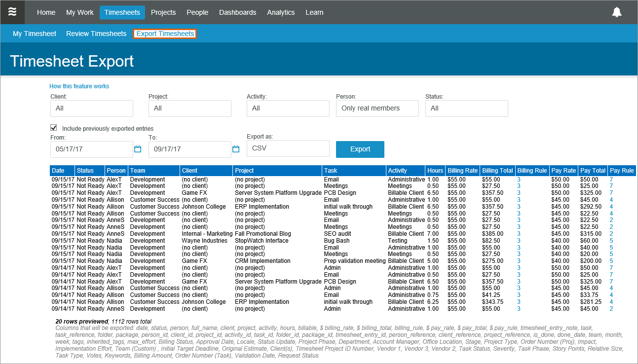
Task: Navigate to the Dashboards section
Action: click(x=237, y=12)
